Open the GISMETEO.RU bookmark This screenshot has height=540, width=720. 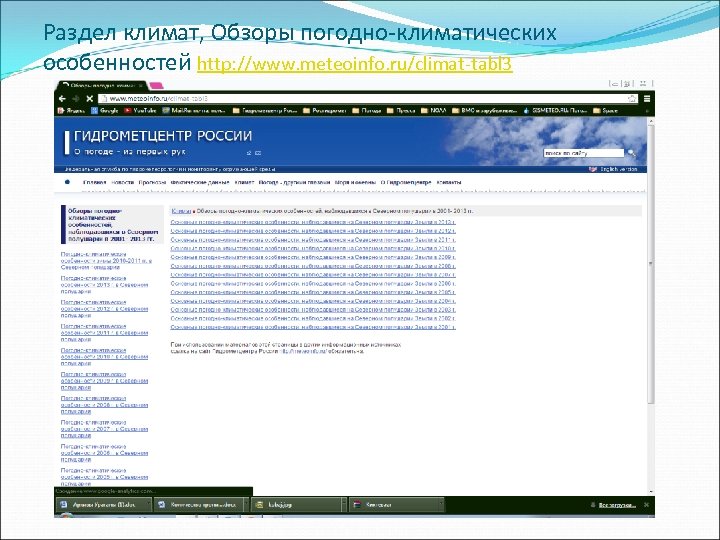pyautogui.click(x=555, y=111)
